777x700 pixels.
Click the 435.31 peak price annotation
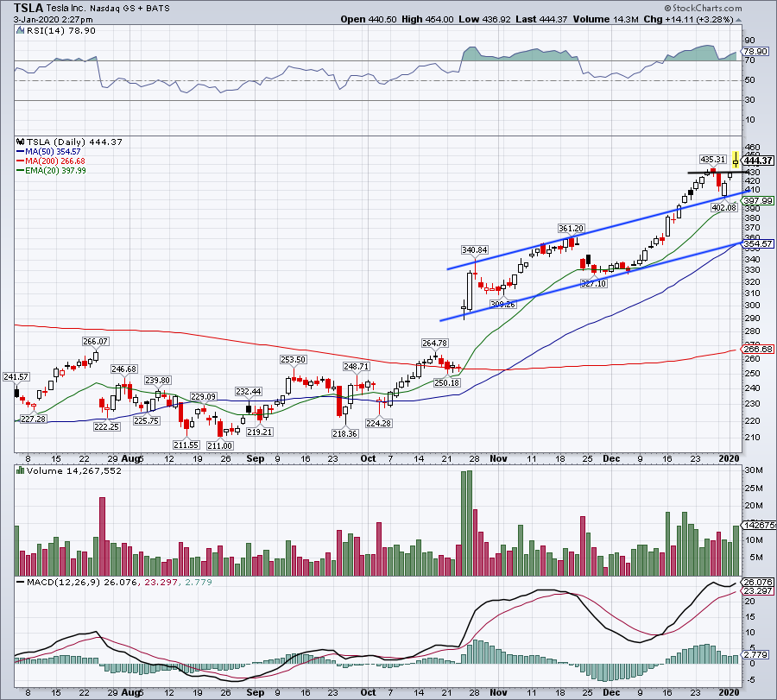point(712,160)
